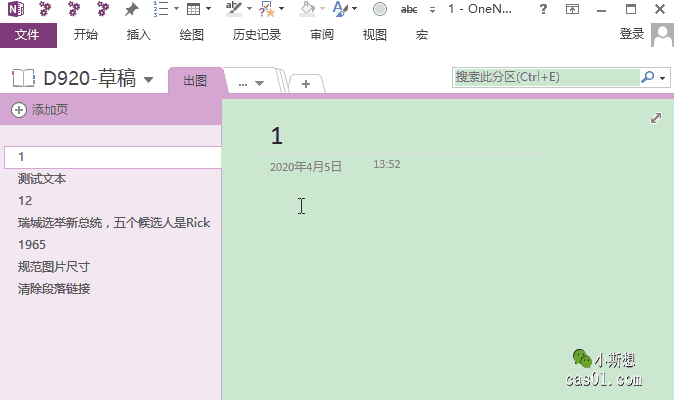674x400 pixels.
Task: Click the full page view expand icon
Action: pyautogui.click(x=656, y=118)
